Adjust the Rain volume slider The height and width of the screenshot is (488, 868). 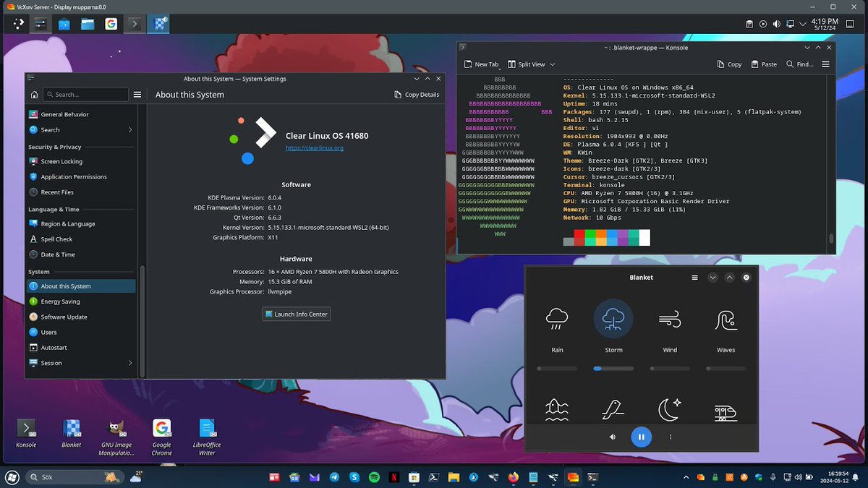(557, 369)
